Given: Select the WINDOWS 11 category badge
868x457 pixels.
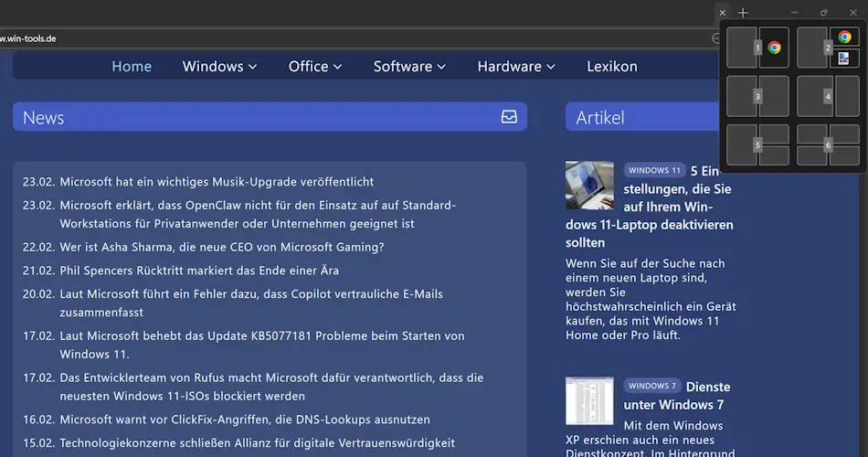Looking at the screenshot, I should click(x=654, y=170).
